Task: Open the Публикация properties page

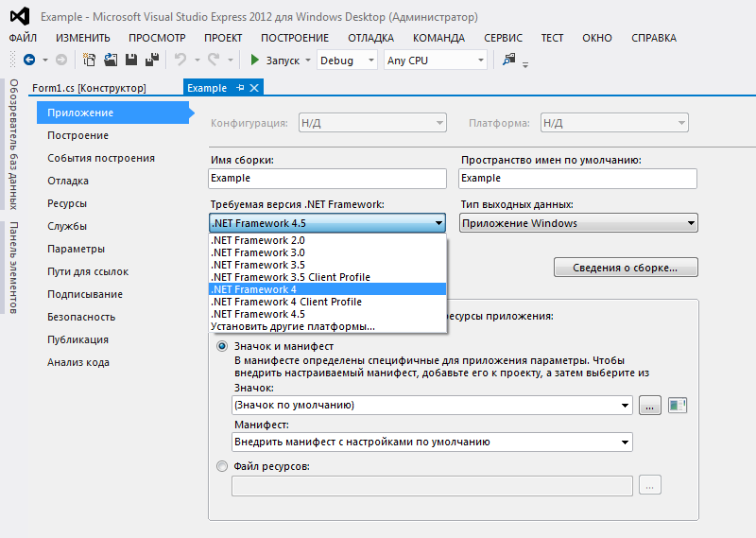Action: (77, 339)
